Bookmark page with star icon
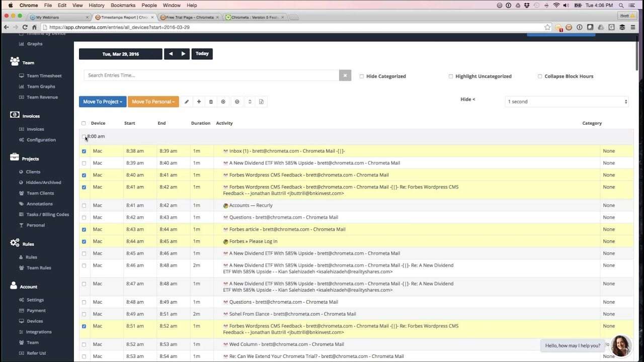Viewport: 644px width, 362px height. coord(547,27)
